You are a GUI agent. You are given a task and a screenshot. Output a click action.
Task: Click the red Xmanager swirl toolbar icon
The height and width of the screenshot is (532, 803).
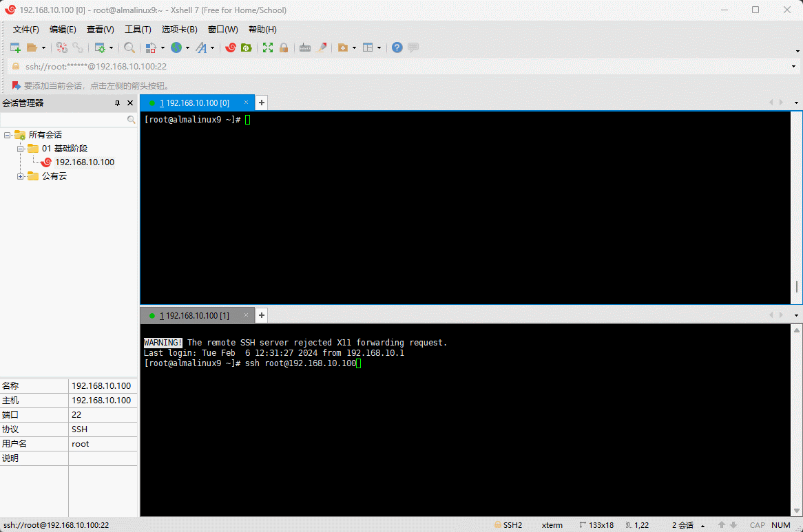231,47
